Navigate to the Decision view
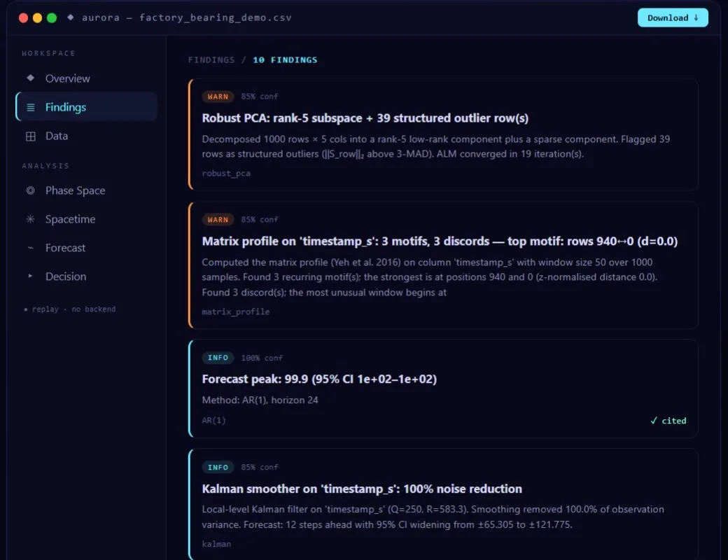The width and height of the screenshot is (728, 560). [86, 276]
